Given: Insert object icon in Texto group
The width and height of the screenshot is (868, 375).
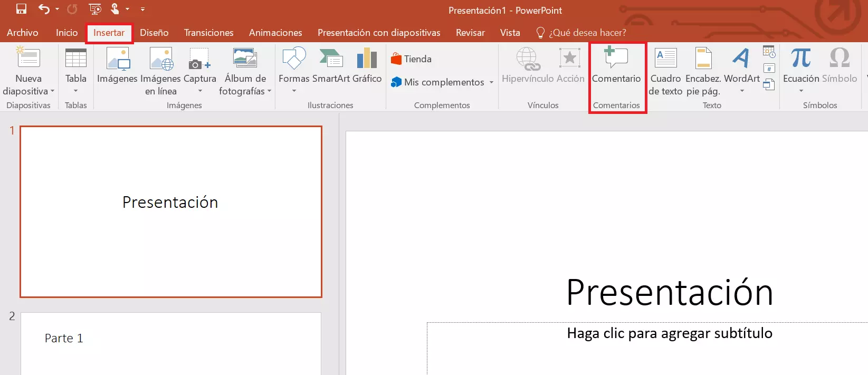Looking at the screenshot, I should pos(769,84).
